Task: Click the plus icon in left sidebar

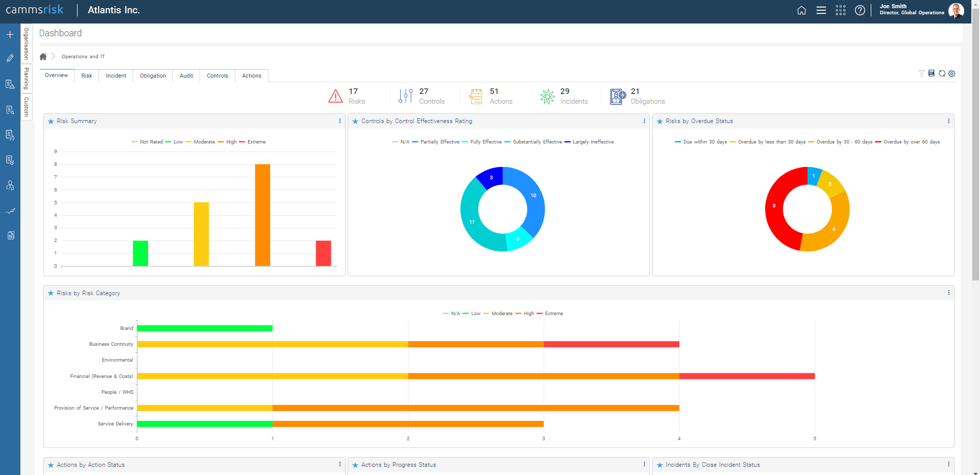Action: (x=10, y=35)
